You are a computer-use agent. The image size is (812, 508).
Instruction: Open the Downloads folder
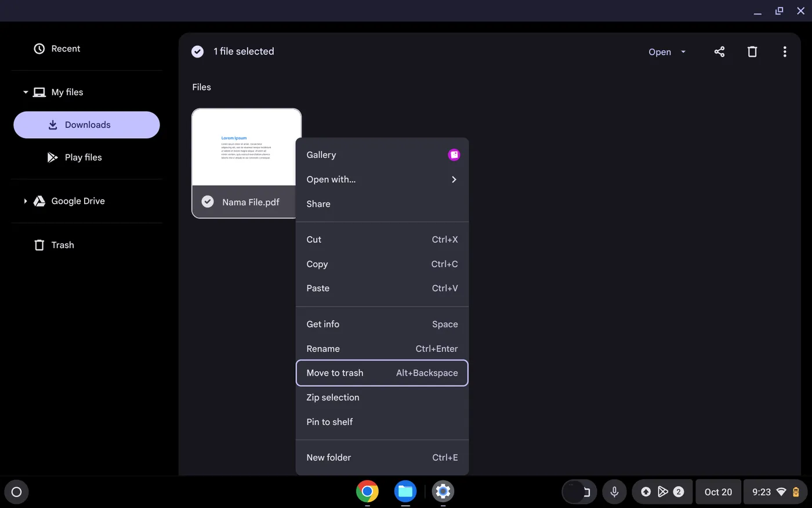[86, 125]
